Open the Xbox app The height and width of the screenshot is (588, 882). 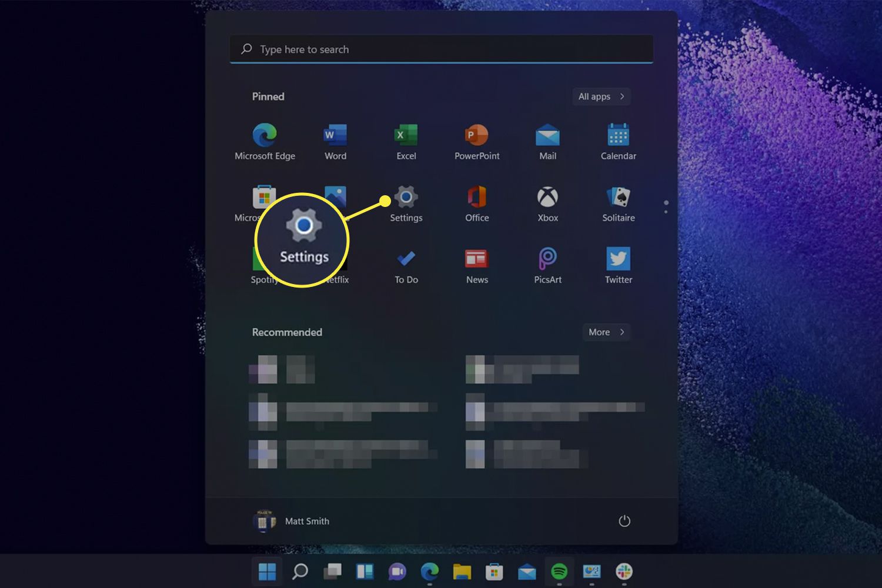pyautogui.click(x=547, y=203)
